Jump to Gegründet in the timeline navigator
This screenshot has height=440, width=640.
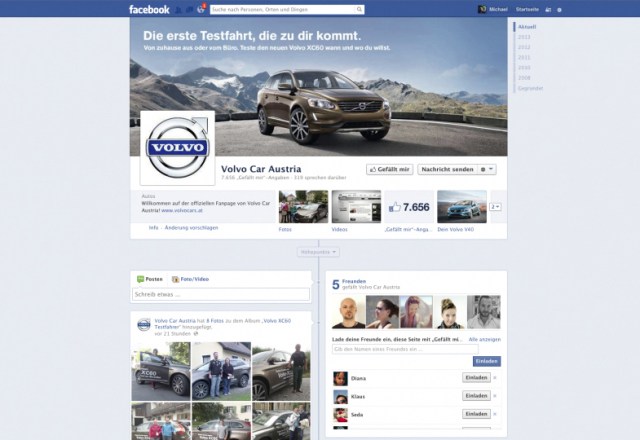530,88
